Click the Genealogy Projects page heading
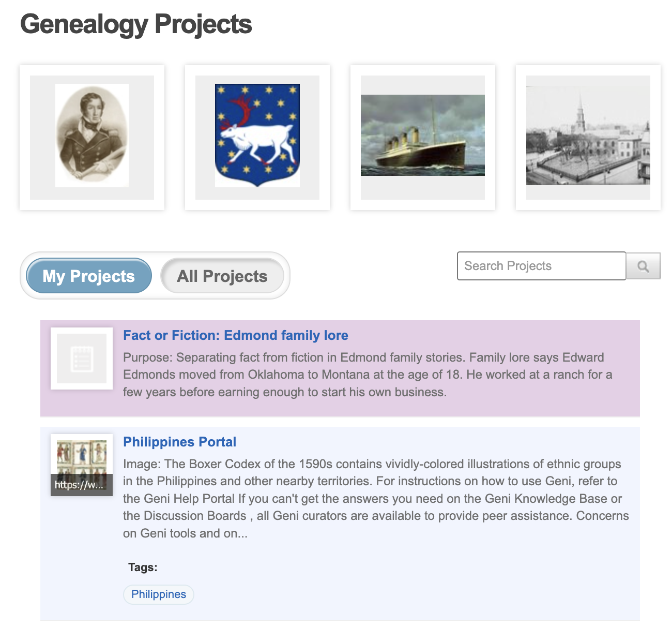 (136, 24)
